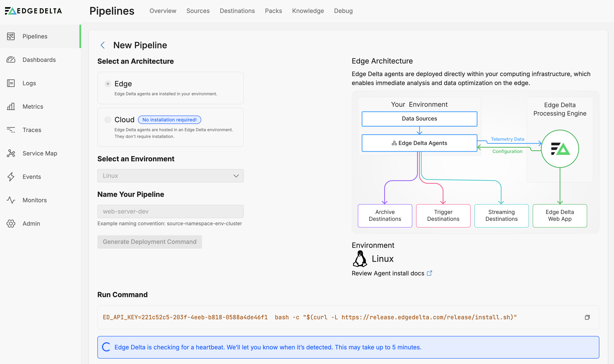
Task: Click the Admin gear icon
Action: point(11,223)
